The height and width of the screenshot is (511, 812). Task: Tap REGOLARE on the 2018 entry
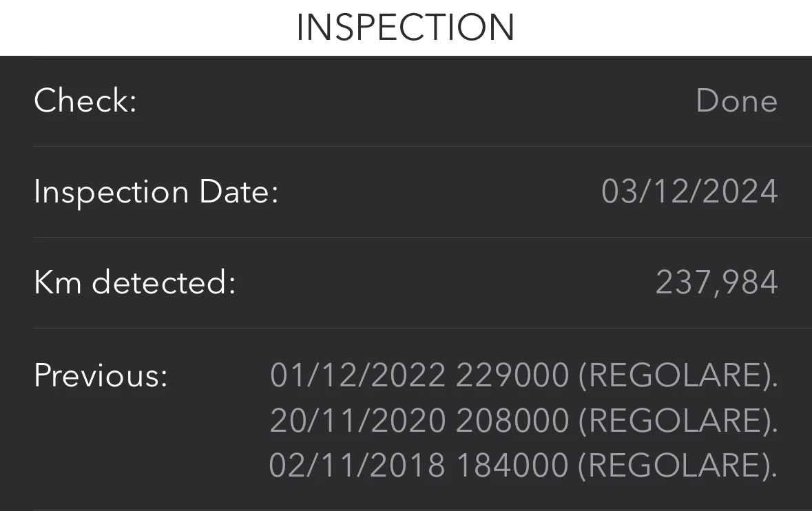[x=674, y=466]
